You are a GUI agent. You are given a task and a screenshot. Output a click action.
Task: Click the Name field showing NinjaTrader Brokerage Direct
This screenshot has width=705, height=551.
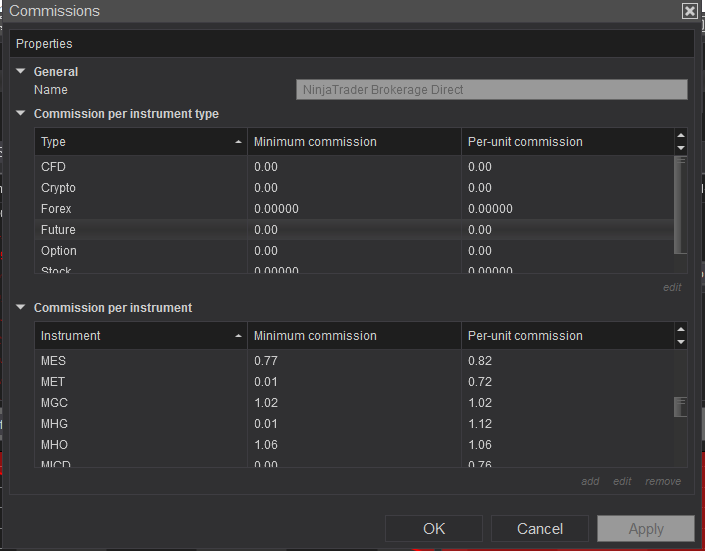pyautogui.click(x=492, y=90)
